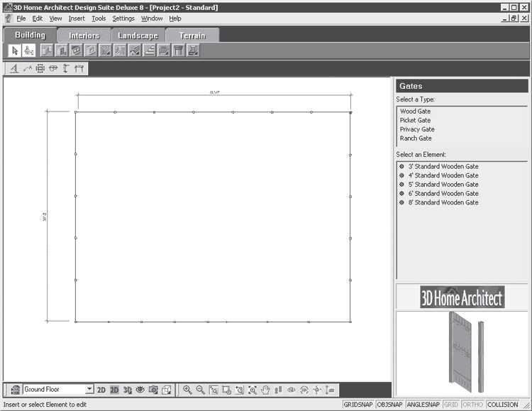Pick the linear dimension tool
Viewport: 532px width, 411px height.
click(x=79, y=69)
